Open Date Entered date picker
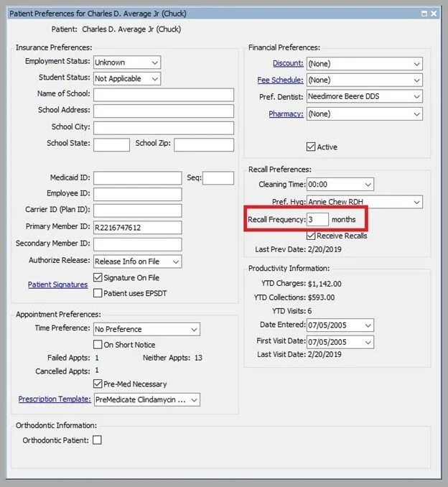The height and width of the screenshot is (487, 448). coord(340,325)
